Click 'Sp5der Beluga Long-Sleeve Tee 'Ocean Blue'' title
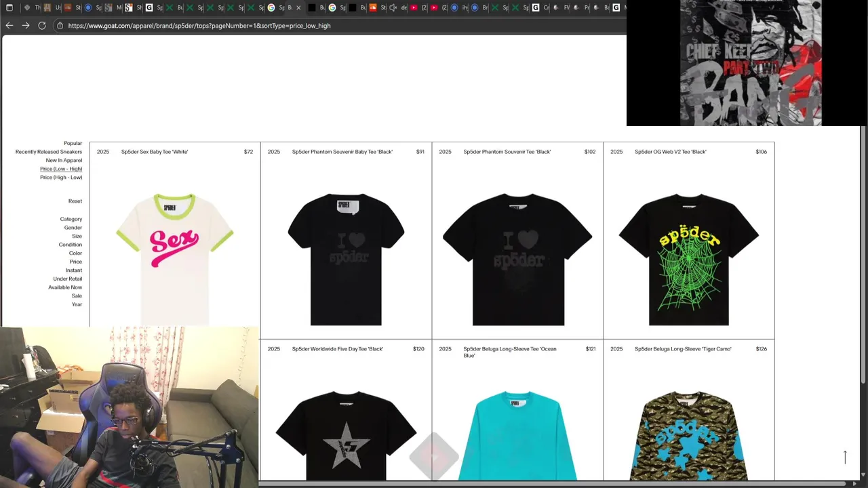Screen dimensions: 868x488 pos(510,352)
